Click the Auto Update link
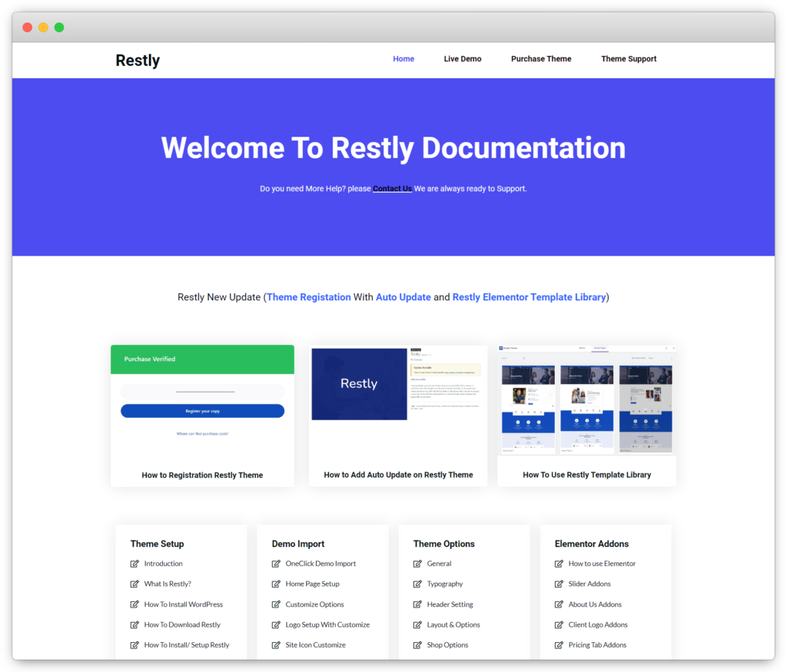This screenshot has height=672, width=787. (x=403, y=296)
